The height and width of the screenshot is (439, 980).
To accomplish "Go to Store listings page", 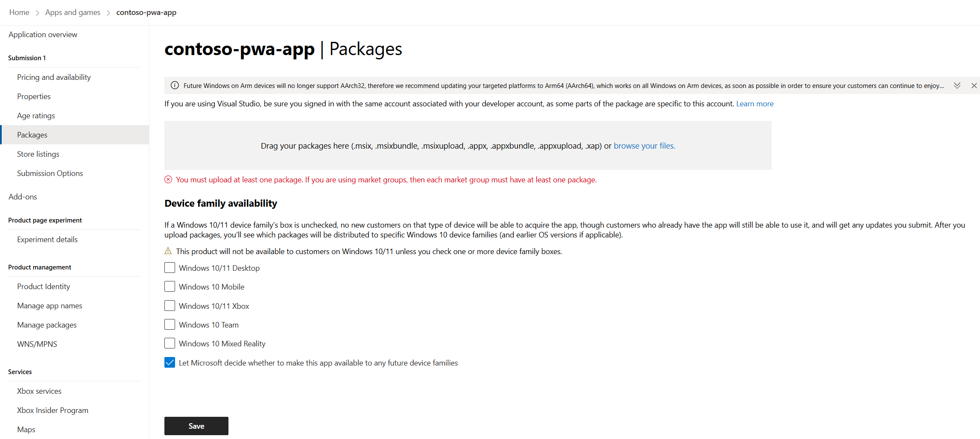I will (38, 154).
